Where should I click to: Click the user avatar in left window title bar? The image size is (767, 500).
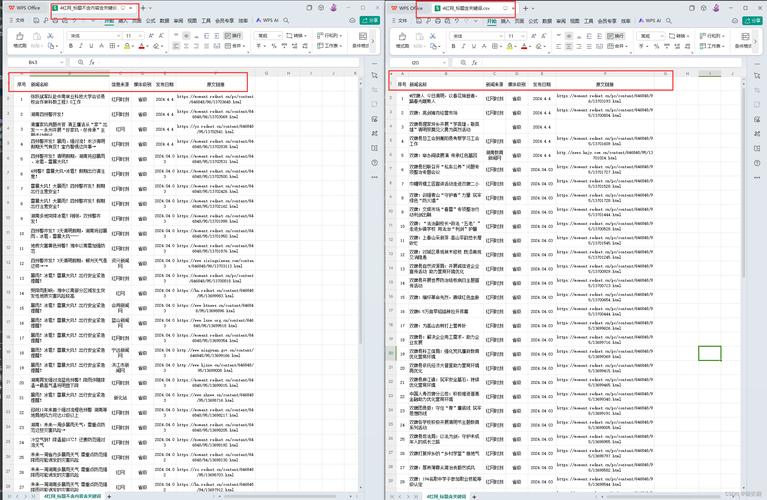point(334,8)
